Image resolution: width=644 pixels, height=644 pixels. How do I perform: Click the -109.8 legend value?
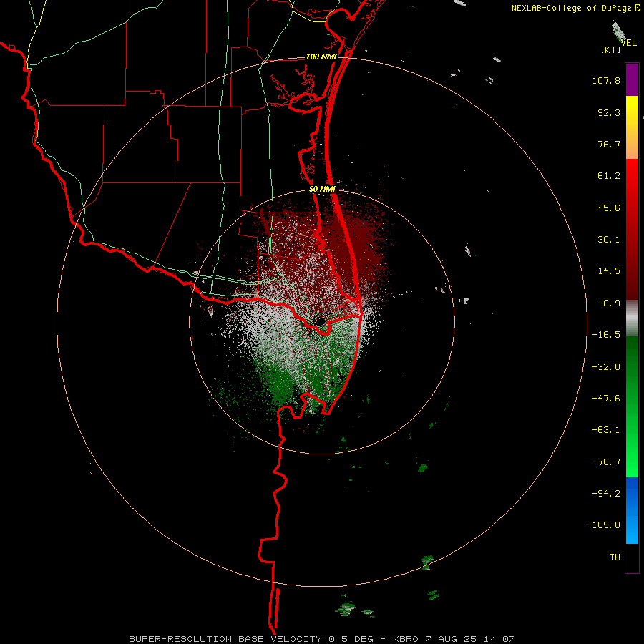pyautogui.click(x=603, y=525)
